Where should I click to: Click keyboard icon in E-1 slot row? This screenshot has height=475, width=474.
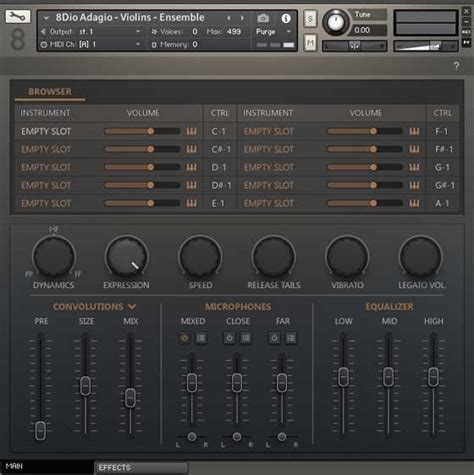[x=191, y=203]
